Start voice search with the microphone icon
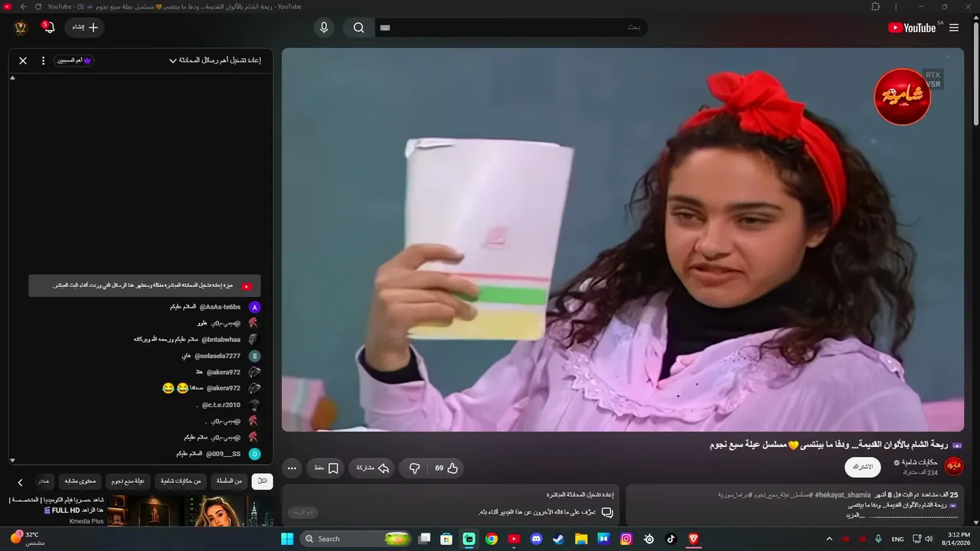The height and width of the screenshot is (551, 980). (x=324, y=28)
